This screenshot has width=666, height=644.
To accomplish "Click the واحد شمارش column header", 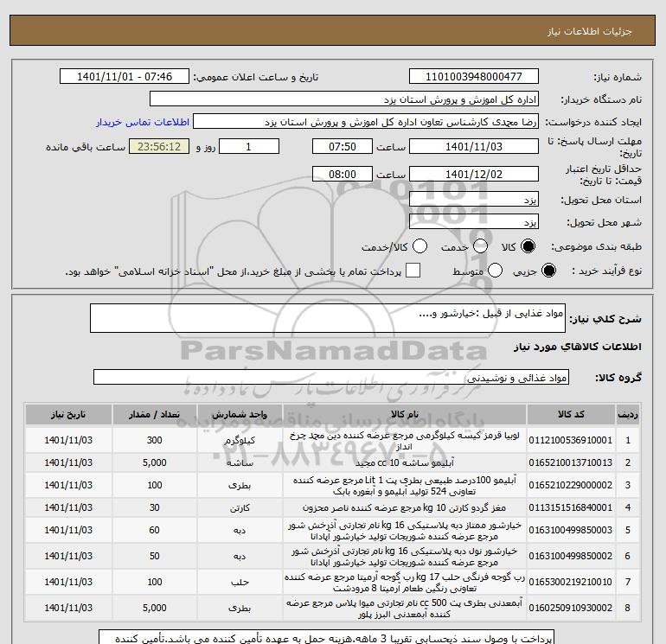I will (240, 415).
